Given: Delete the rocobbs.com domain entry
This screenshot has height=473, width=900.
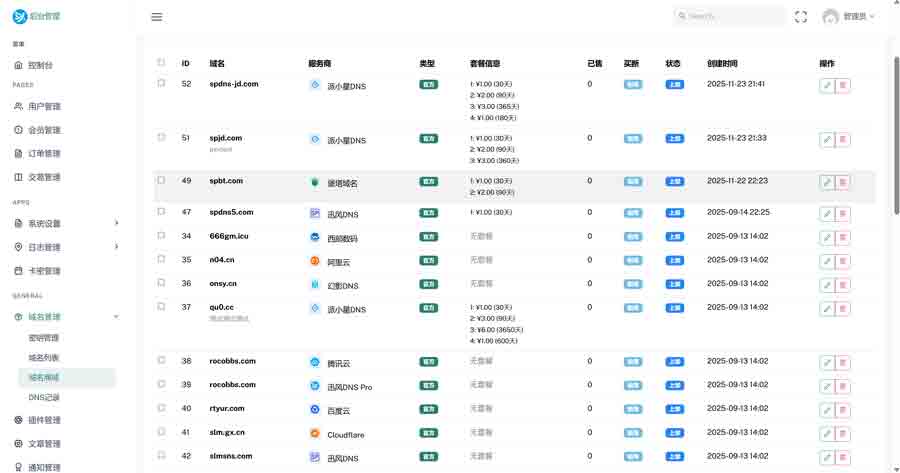Looking at the screenshot, I should [x=842, y=362].
